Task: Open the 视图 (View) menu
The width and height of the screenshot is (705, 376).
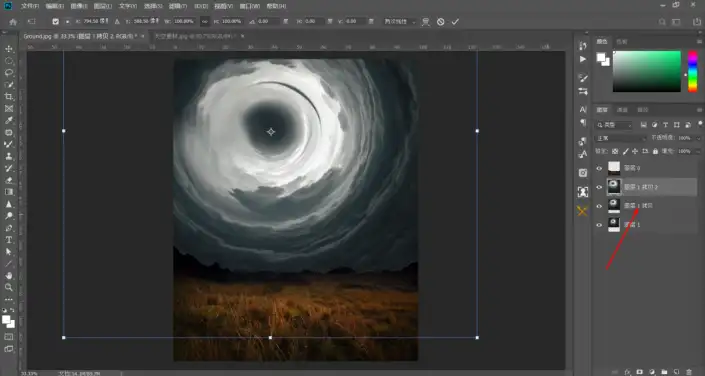Action: coord(223,6)
